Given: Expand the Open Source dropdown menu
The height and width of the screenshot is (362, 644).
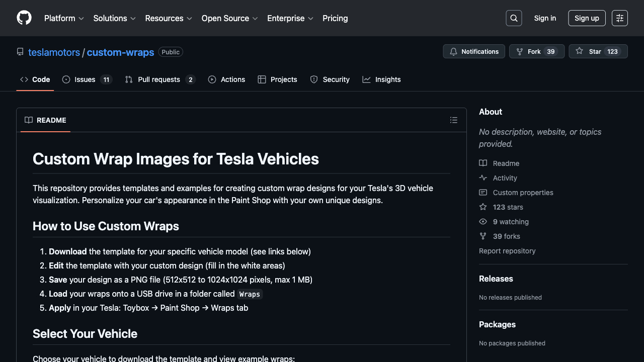Looking at the screenshot, I should pos(229,18).
